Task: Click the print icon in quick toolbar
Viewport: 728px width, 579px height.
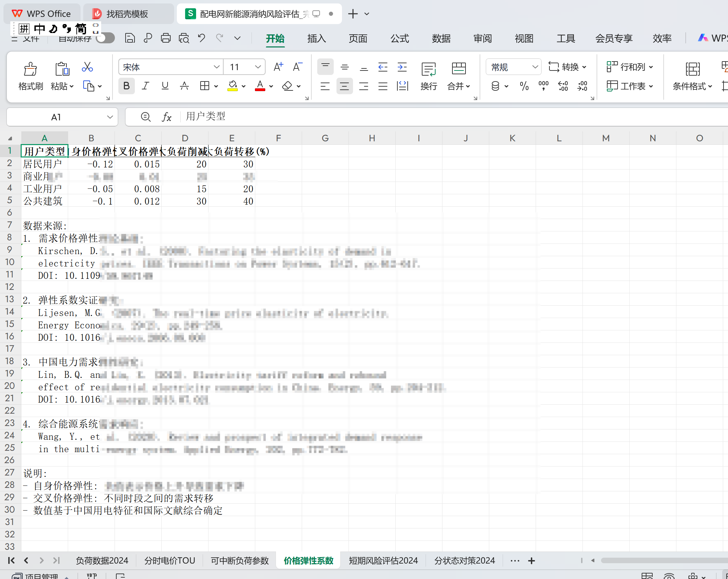Action: pyautogui.click(x=165, y=38)
